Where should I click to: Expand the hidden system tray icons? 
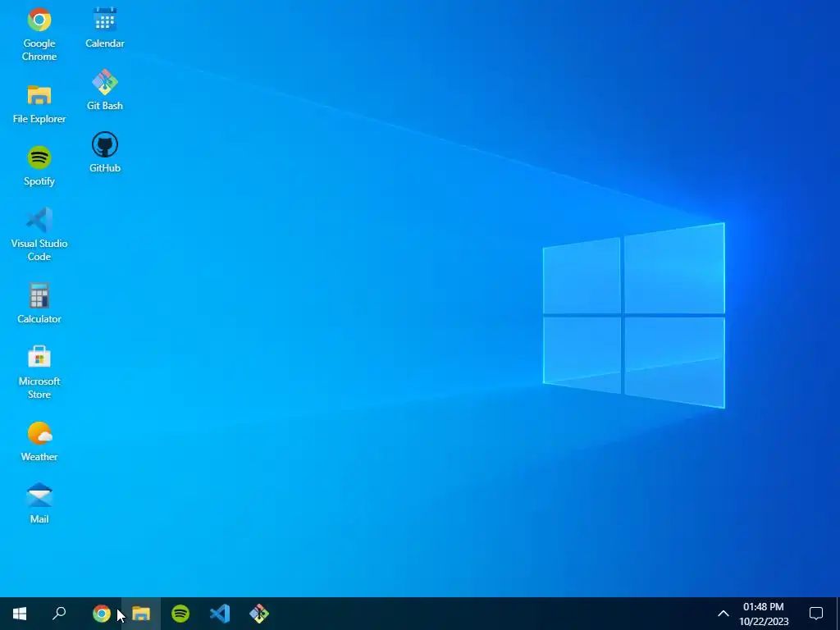point(724,614)
